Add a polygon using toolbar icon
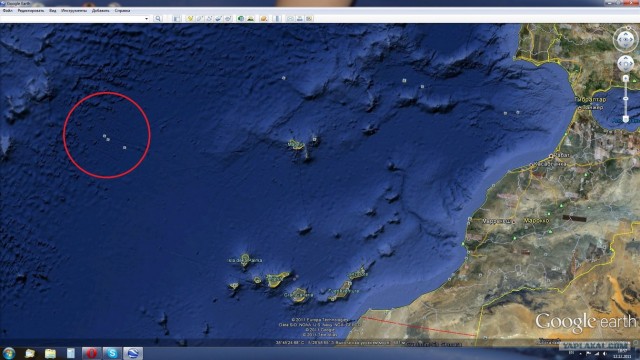This screenshot has height=360, width=640. [200, 18]
